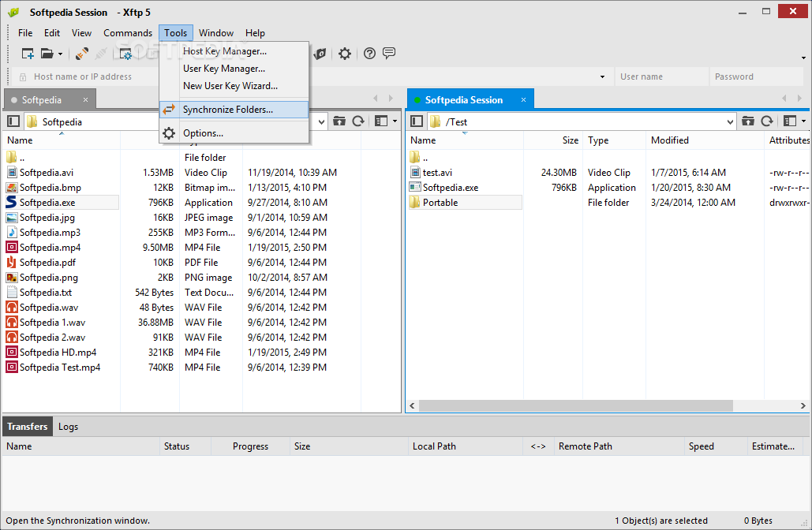Viewport: 812px width, 530px height.
Task: Click the Open Session folder icon
Action: click(47, 54)
